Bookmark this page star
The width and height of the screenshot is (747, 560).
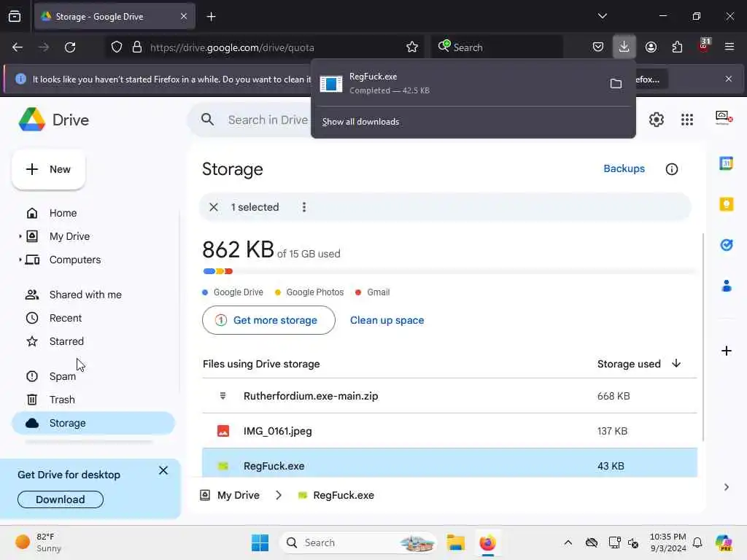[412, 47]
